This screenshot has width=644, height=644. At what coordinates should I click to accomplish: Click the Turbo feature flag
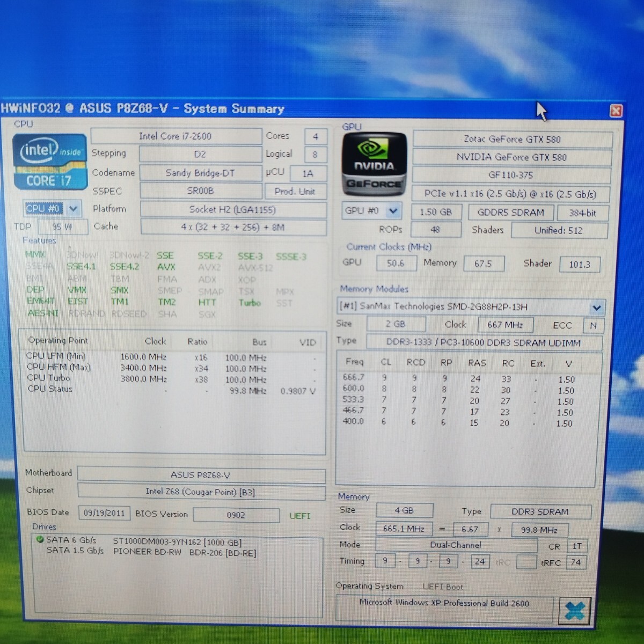point(250,303)
